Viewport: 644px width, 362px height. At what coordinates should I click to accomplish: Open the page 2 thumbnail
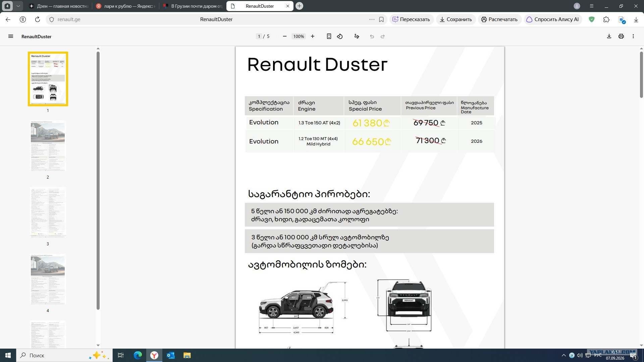48,146
